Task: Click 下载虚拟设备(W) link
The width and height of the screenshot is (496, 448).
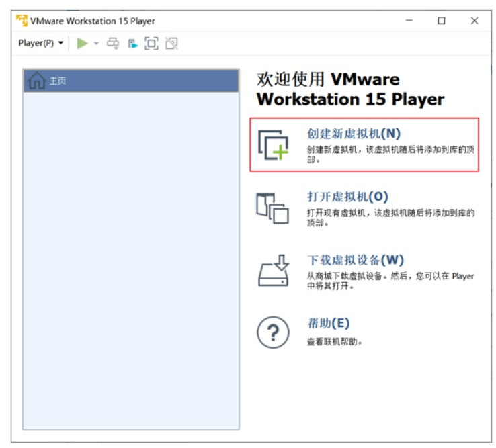Action: point(356,260)
